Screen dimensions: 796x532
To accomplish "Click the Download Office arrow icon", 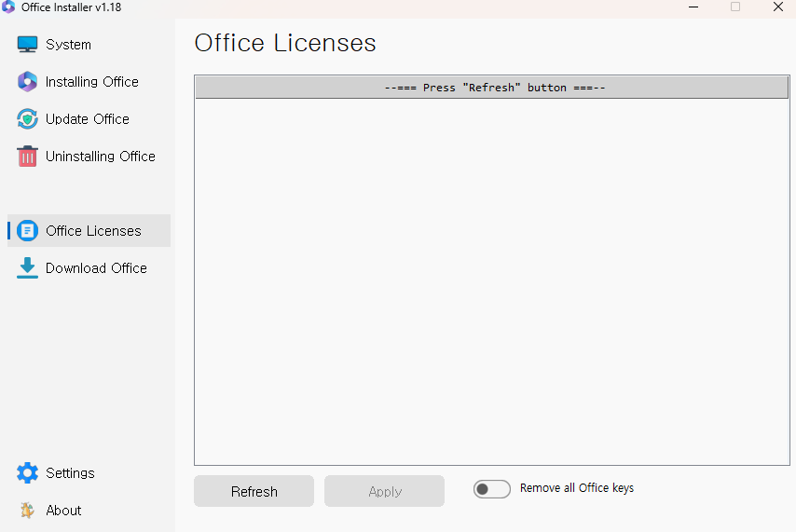I will coord(27,268).
